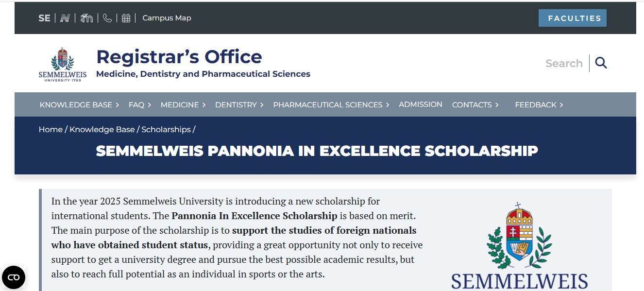The image size is (644, 291).
Task: Open the Campus Map link
Action: (x=167, y=18)
